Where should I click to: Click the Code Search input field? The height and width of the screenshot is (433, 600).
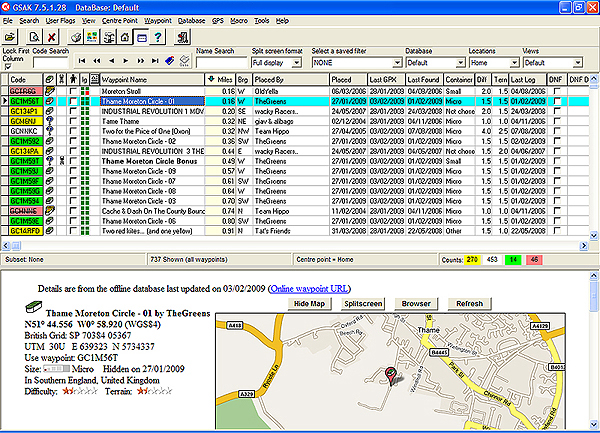(51, 63)
